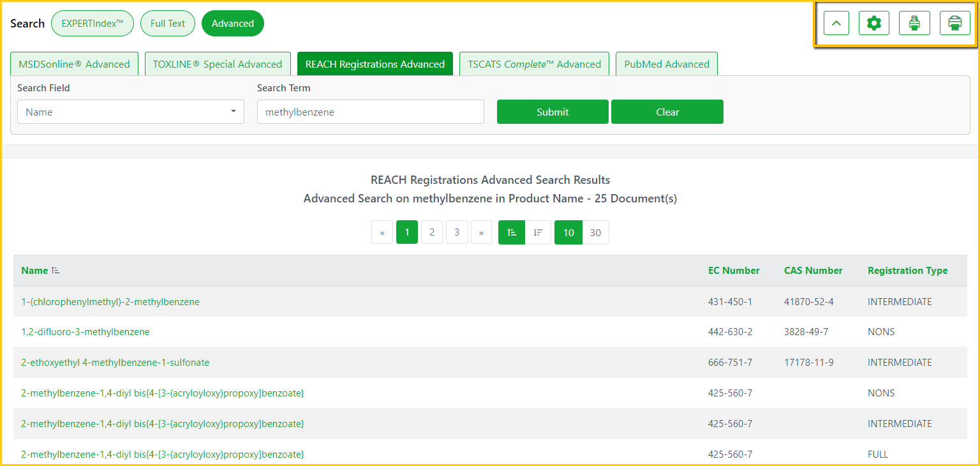The image size is (980, 466).
Task: Show 30 results per page
Action: (x=595, y=232)
